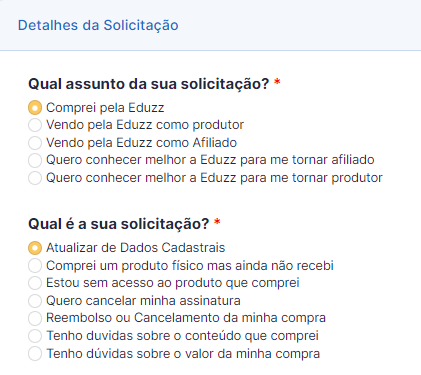
Task: Choose 'Reembolso ou Cancelamento da minha compra'
Action: pos(35,318)
